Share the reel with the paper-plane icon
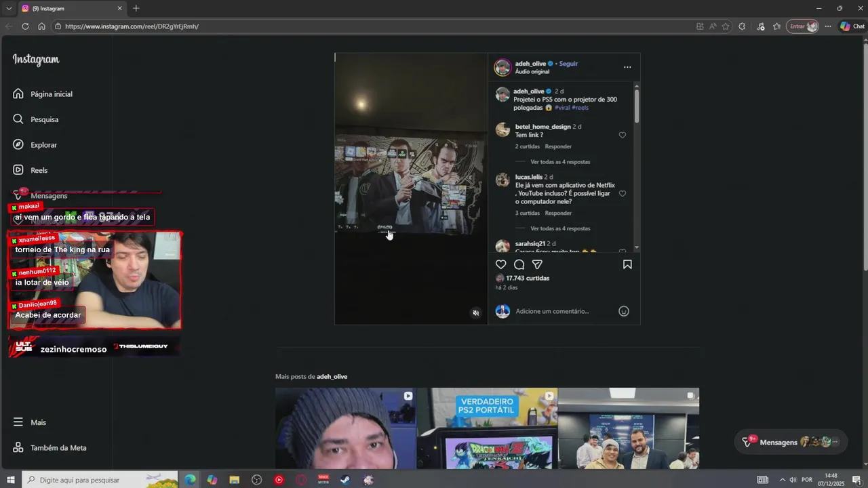 [x=537, y=264]
